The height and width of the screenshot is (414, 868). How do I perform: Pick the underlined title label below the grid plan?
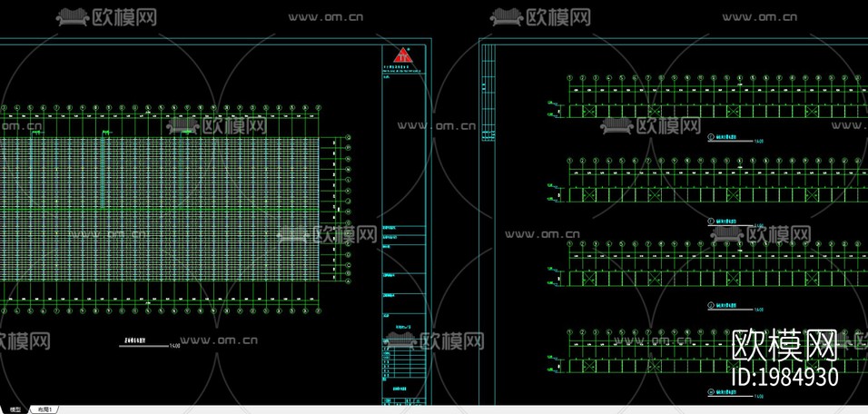[x=143, y=343]
